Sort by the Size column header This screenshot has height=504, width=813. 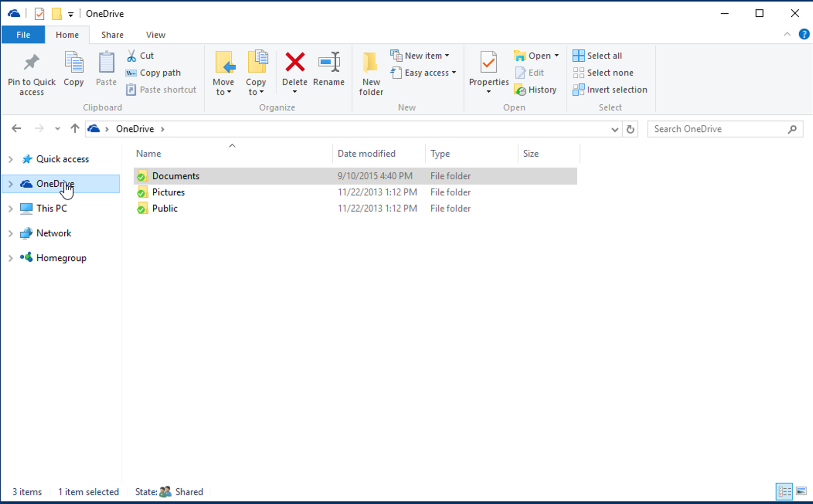pos(548,154)
